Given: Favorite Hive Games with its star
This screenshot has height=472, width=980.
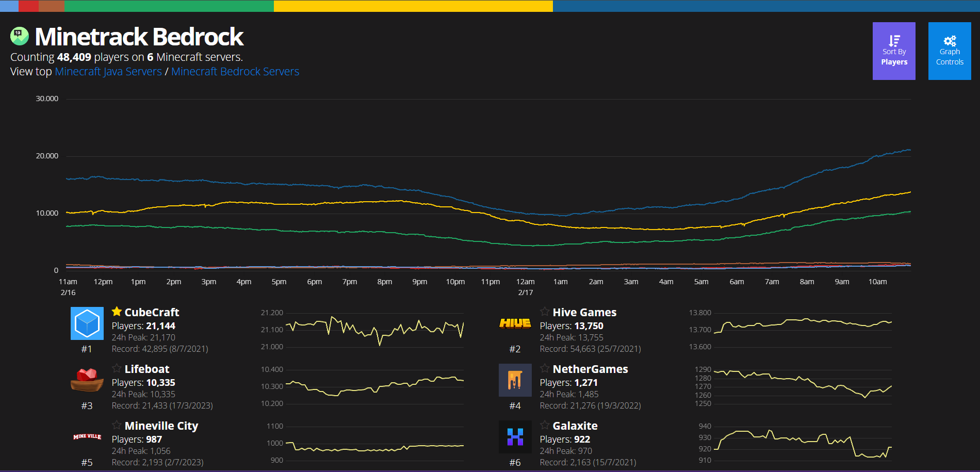Looking at the screenshot, I should click(545, 312).
